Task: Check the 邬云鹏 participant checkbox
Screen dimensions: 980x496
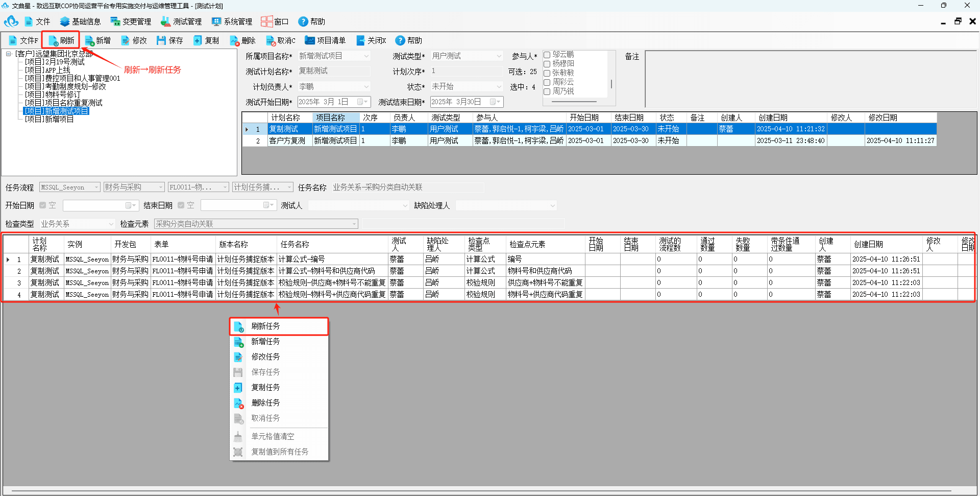Action: tap(547, 55)
